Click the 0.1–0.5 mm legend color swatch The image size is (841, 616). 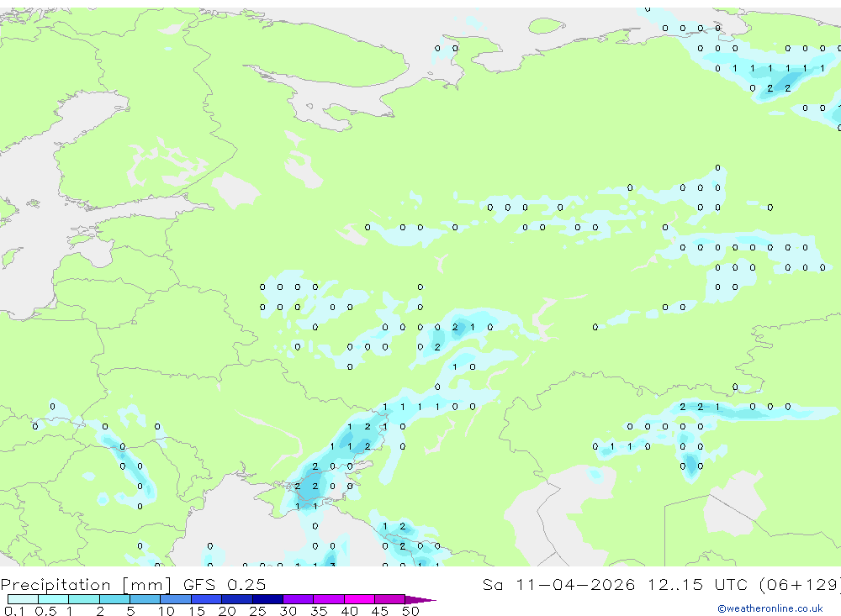pyautogui.click(x=23, y=599)
